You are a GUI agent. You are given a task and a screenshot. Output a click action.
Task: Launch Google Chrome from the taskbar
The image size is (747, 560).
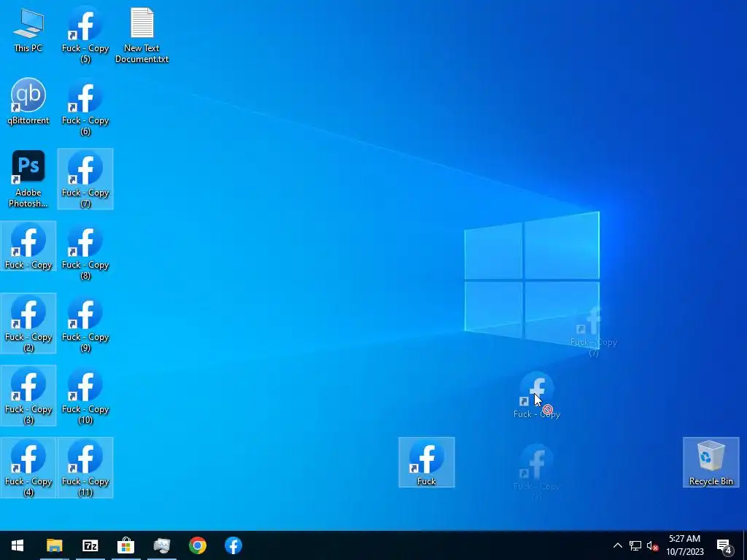coord(197,545)
